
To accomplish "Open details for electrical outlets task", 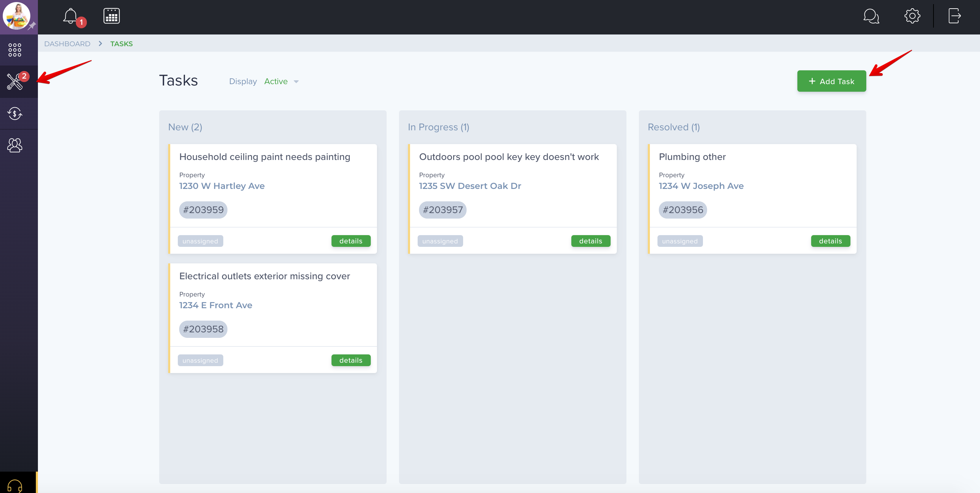I will click(x=351, y=360).
